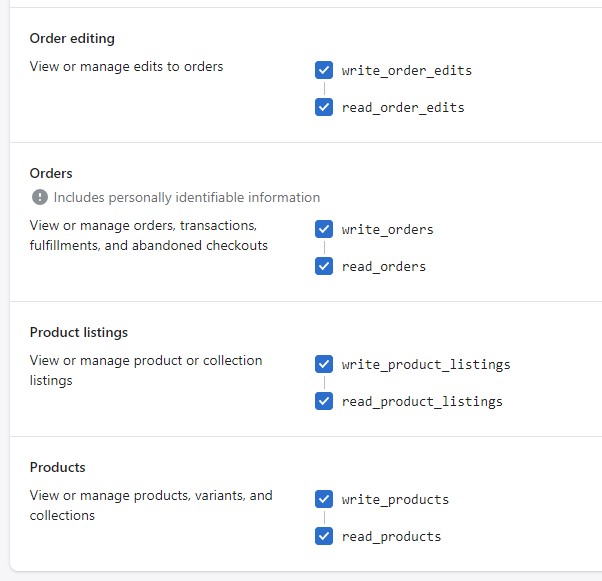The image size is (602, 581).
Task: Click the 'Includes personally identifiable information' text
Action: click(187, 197)
